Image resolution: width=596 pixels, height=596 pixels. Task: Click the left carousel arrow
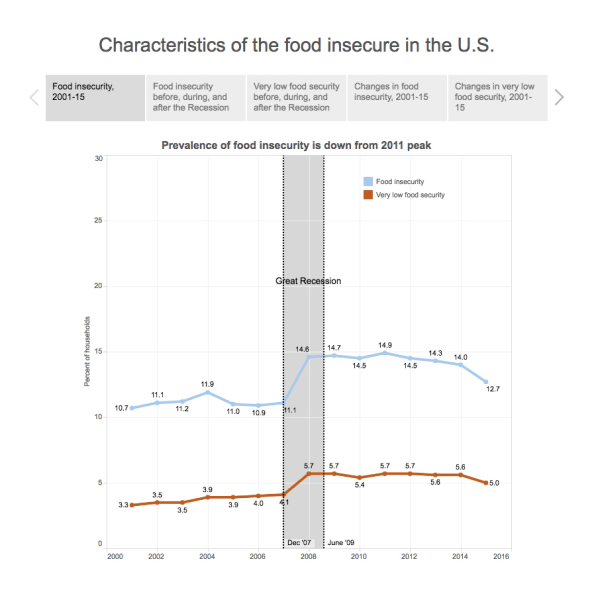[34, 97]
